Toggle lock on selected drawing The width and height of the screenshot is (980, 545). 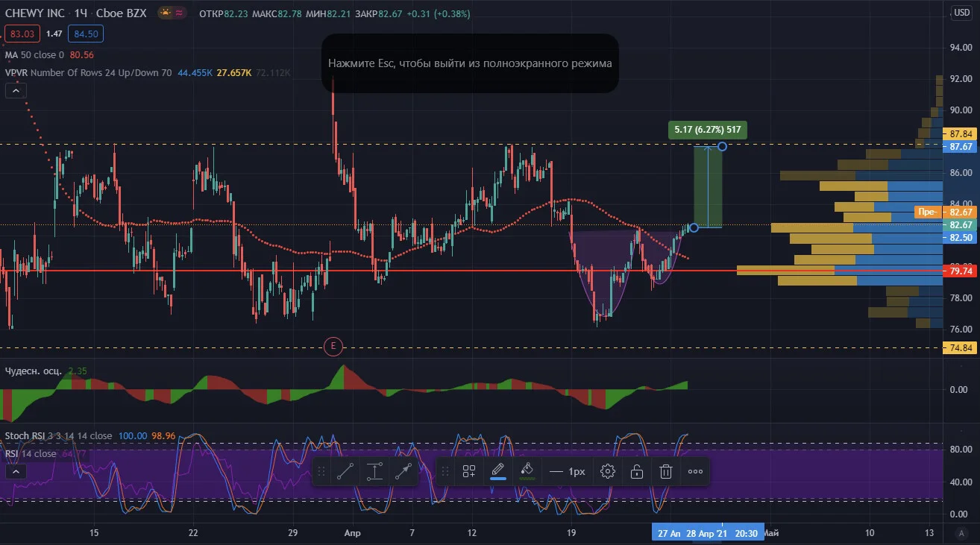(x=637, y=471)
